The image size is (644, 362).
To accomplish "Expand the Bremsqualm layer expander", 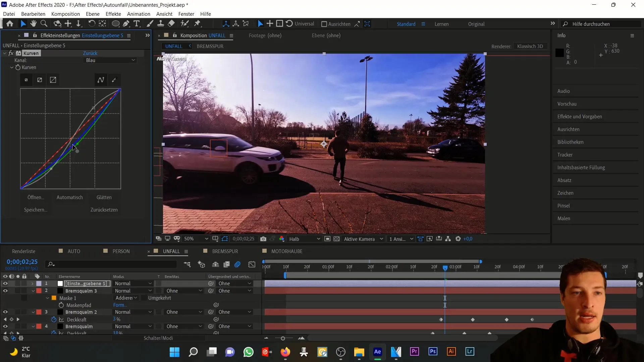I will coord(33,326).
